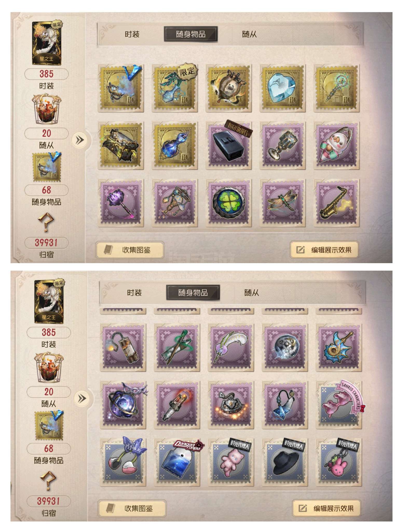
Task: Select the golden saxophone accessory
Action: [x=337, y=203]
